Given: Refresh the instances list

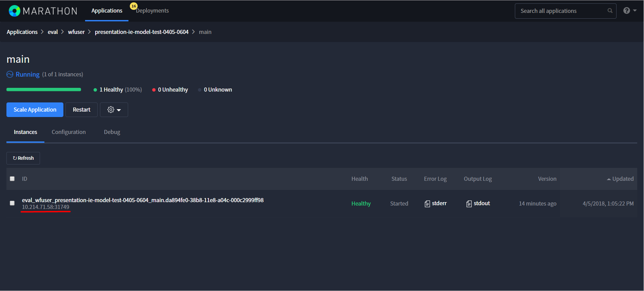Looking at the screenshot, I should point(23,158).
